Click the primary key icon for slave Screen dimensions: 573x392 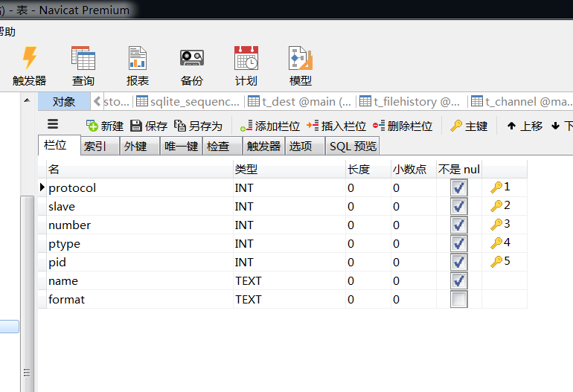click(496, 206)
